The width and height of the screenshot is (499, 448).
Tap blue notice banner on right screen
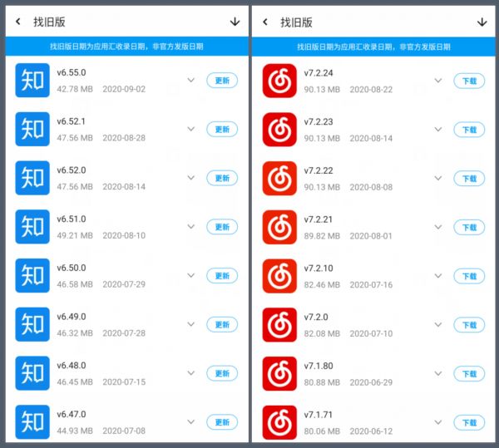[373, 47]
